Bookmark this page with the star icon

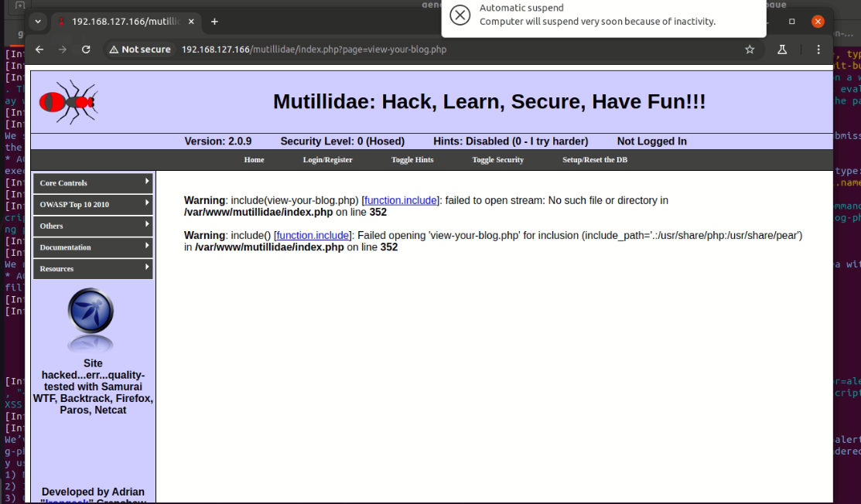(750, 49)
